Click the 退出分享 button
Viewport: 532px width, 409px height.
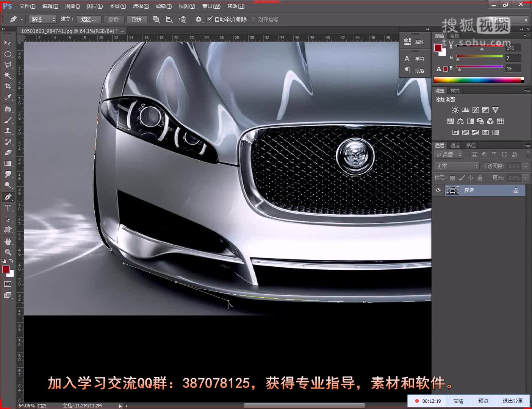point(513,401)
